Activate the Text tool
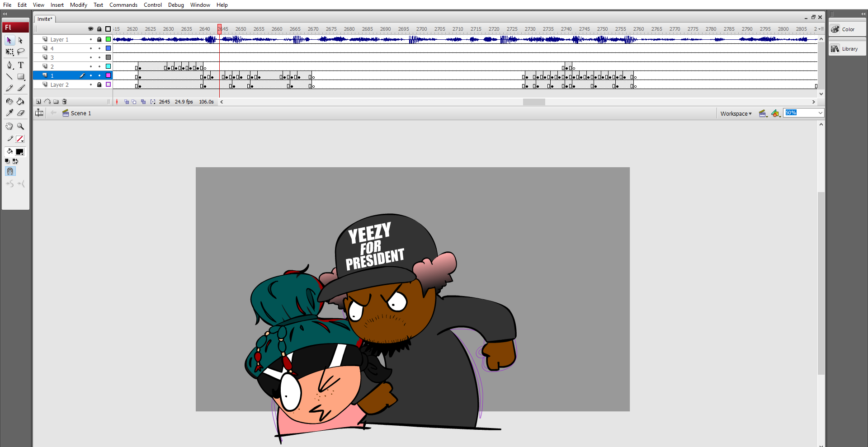Viewport: 868px width, 447px height. 20,65
